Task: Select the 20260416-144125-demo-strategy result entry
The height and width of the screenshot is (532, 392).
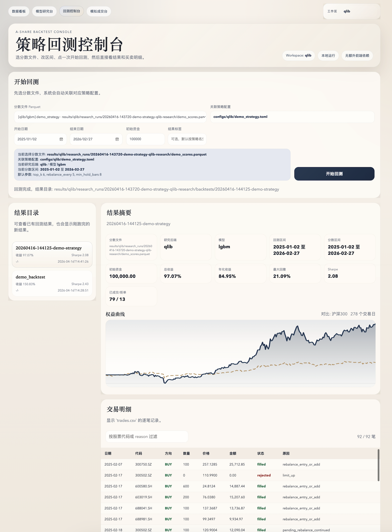Action: pyautogui.click(x=52, y=254)
